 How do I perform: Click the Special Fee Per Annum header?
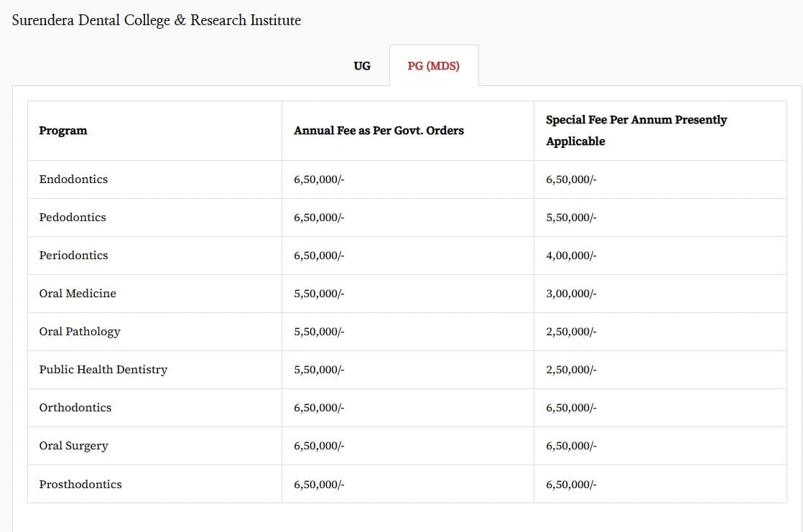(636, 131)
